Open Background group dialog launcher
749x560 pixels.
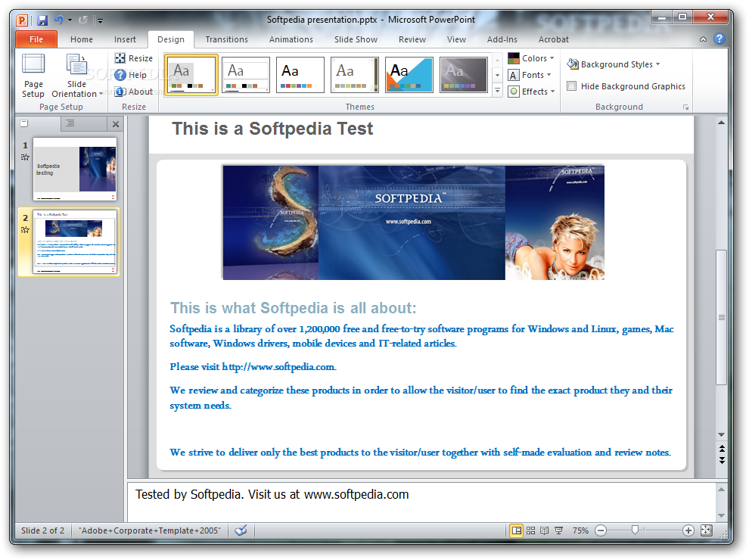686,107
